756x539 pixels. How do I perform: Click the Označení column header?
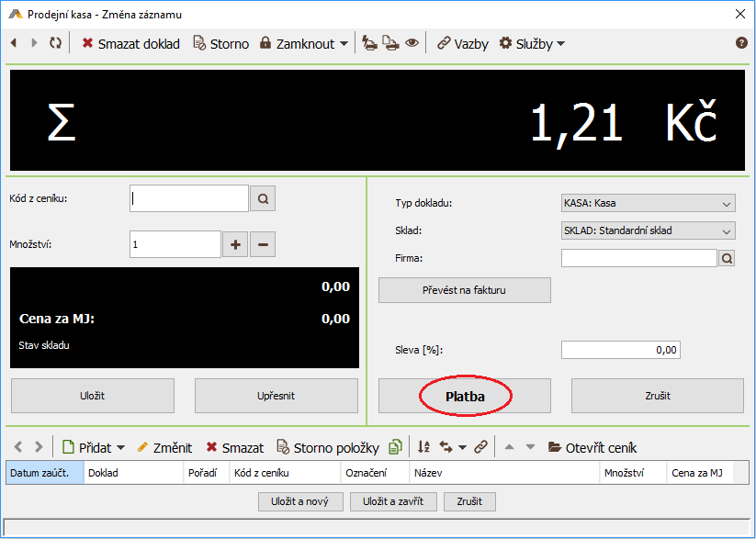tap(375, 473)
